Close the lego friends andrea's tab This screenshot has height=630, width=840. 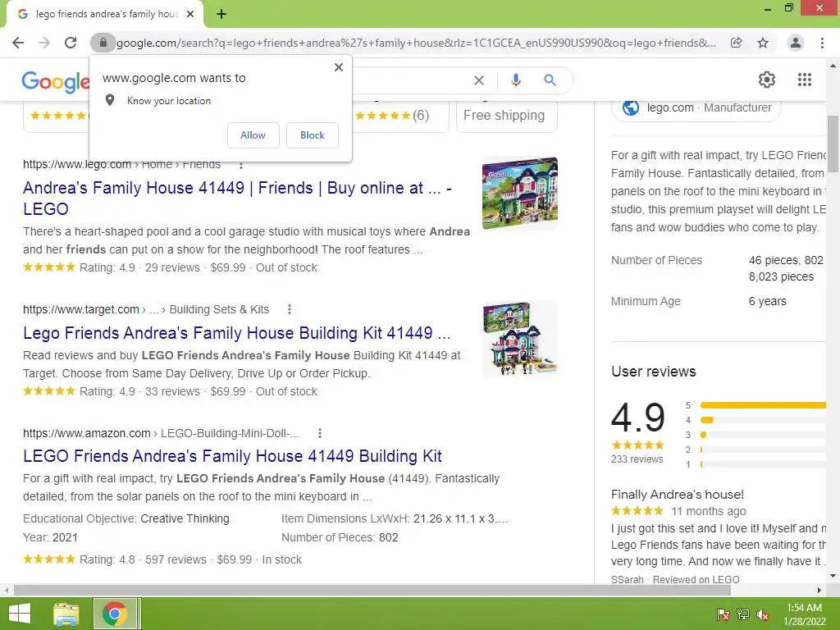click(x=190, y=14)
